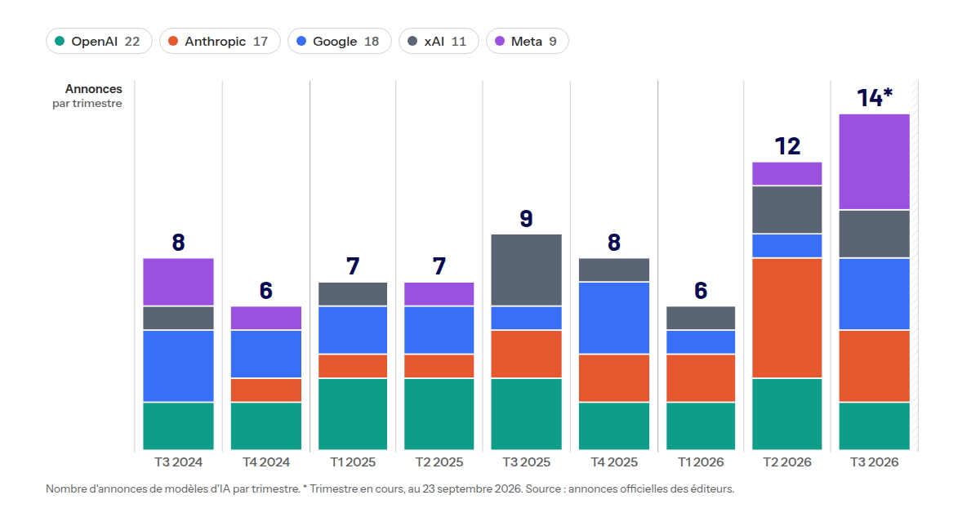Click the Google segment in T4 2025 bar

[614, 318]
